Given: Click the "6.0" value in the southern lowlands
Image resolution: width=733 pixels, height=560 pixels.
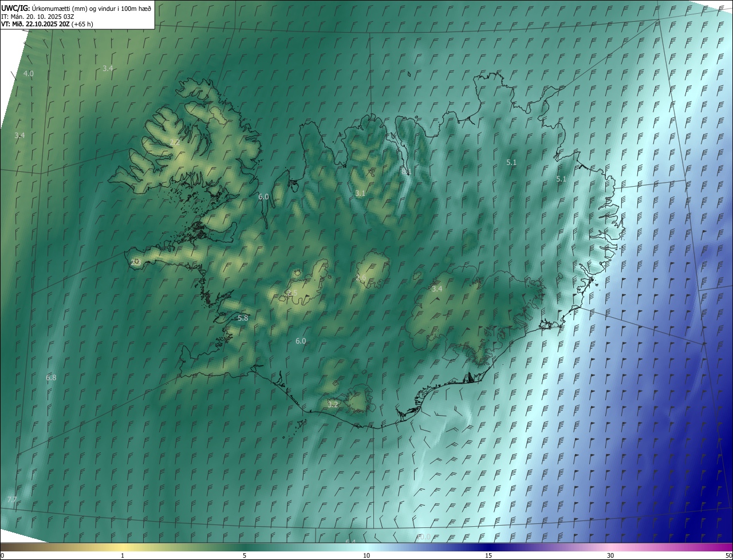Looking at the screenshot, I should (x=301, y=341).
